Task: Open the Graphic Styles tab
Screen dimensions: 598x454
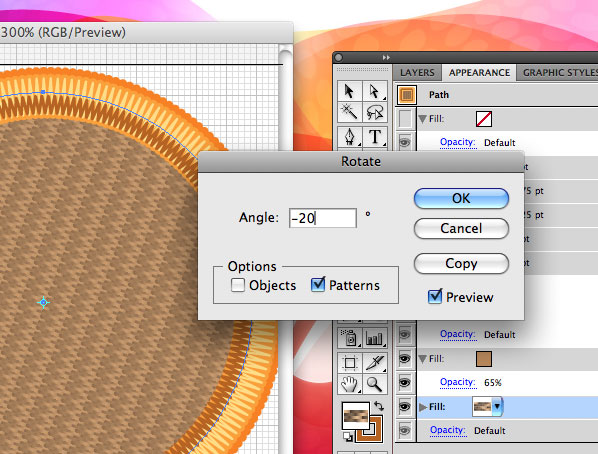Action: point(558,72)
